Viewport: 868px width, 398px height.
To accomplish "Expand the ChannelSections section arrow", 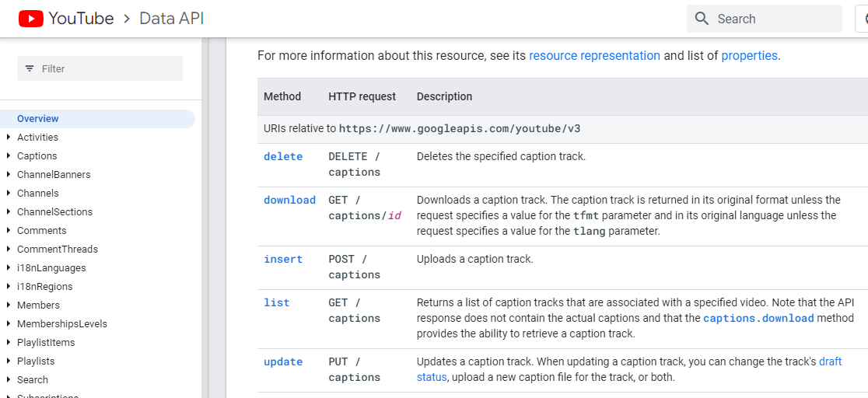I will (x=9, y=212).
